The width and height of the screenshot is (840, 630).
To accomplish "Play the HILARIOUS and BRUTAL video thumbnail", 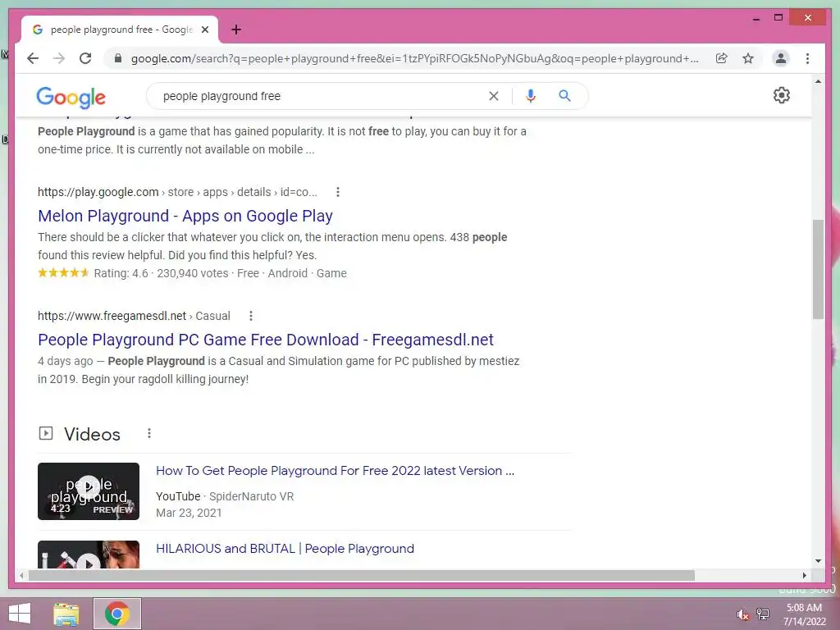I will (x=89, y=555).
